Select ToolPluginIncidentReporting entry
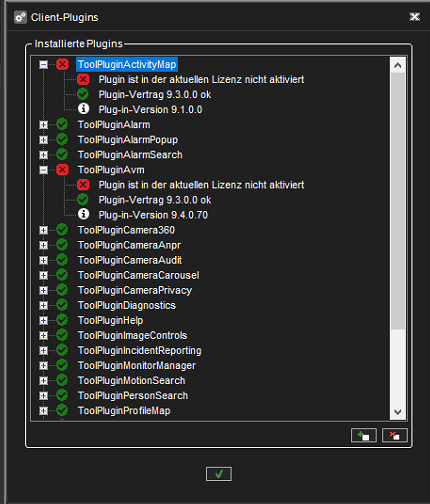Viewport: 430px width, 504px height. coord(139,350)
